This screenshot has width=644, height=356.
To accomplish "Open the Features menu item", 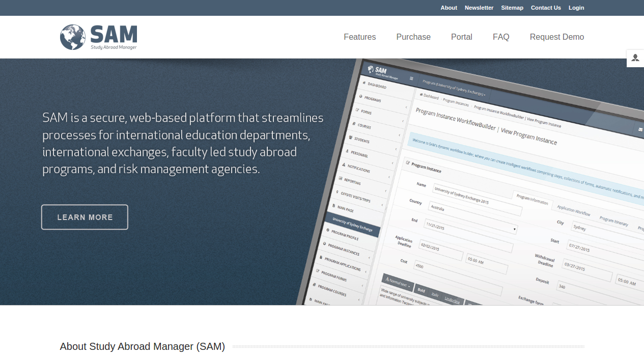I will (x=360, y=37).
